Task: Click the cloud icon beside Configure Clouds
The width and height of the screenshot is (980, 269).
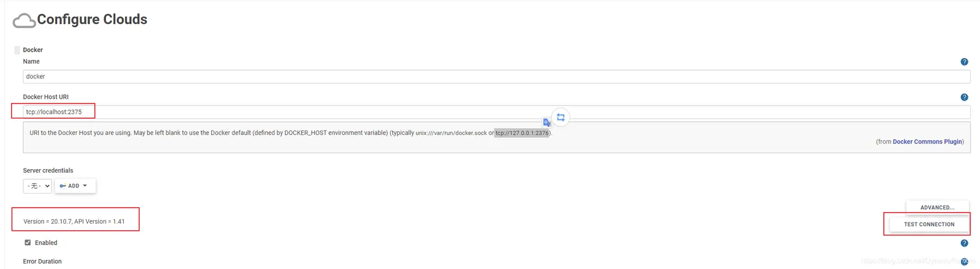Action: coord(24,21)
